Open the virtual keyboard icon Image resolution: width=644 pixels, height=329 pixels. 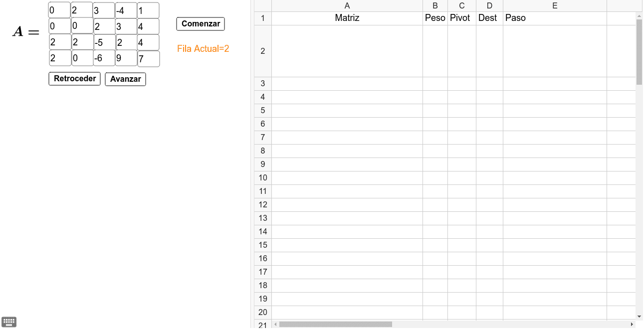[9, 322]
